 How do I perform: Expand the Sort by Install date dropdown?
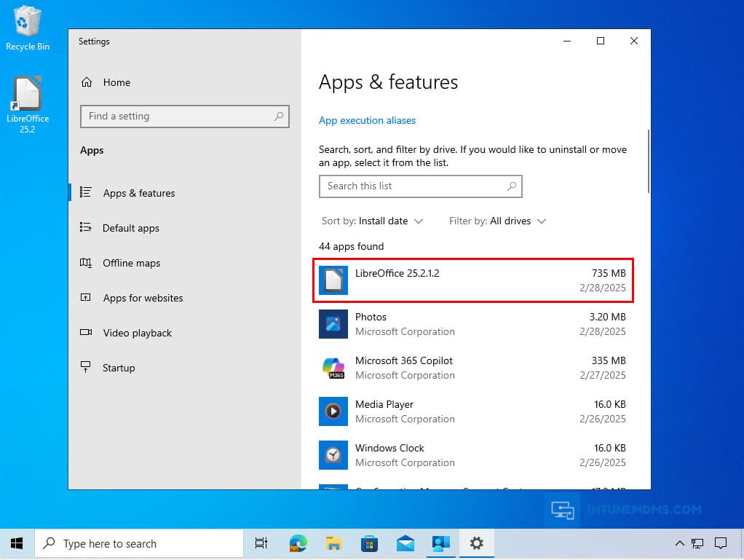point(372,221)
